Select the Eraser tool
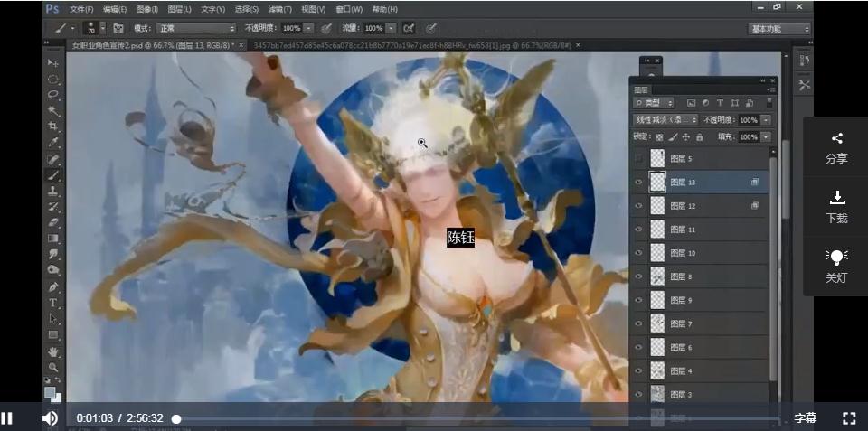The image size is (868, 431). 53,223
